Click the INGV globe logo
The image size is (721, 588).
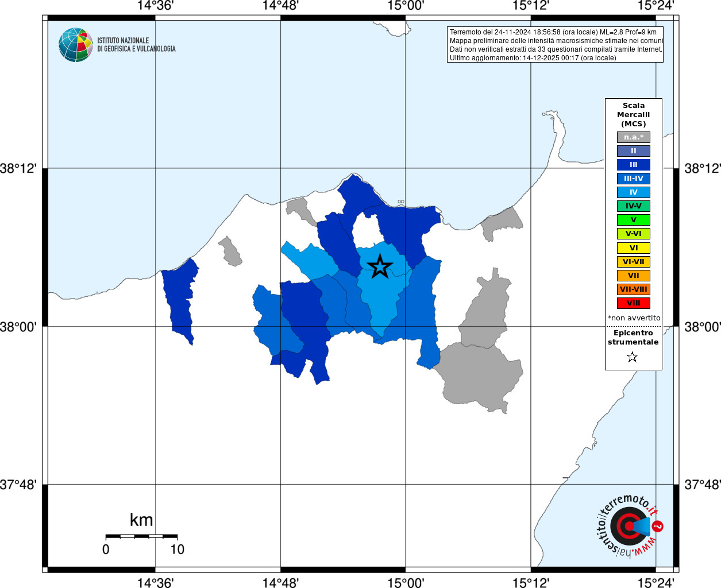tap(75, 45)
